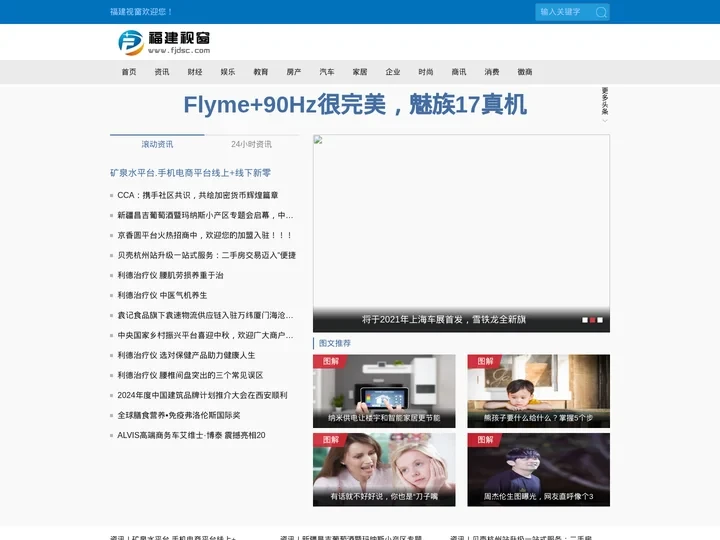
Task: Click the 福建视窗 site logo
Action: click(164, 43)
